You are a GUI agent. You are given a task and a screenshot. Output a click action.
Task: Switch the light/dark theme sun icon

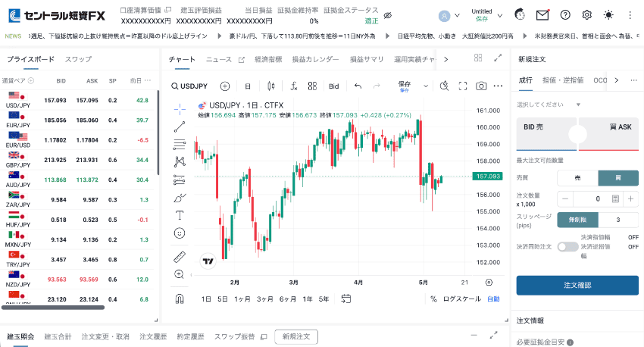point(608,15)
